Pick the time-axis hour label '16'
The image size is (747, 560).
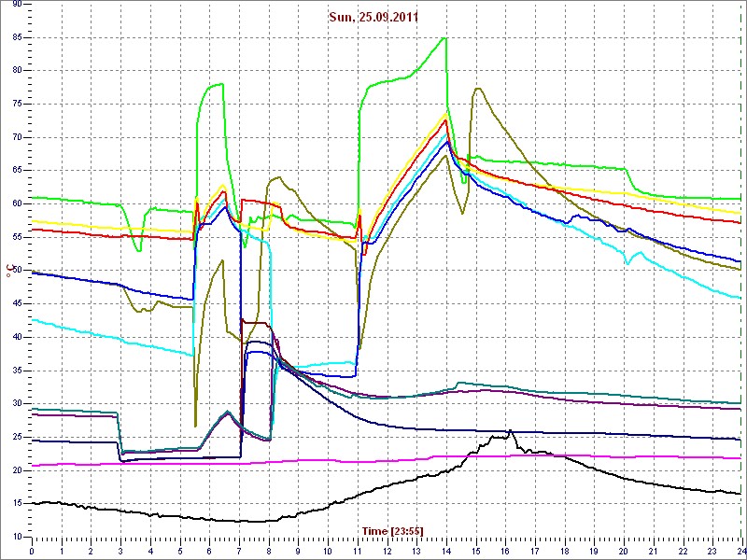tap(506, 551)
